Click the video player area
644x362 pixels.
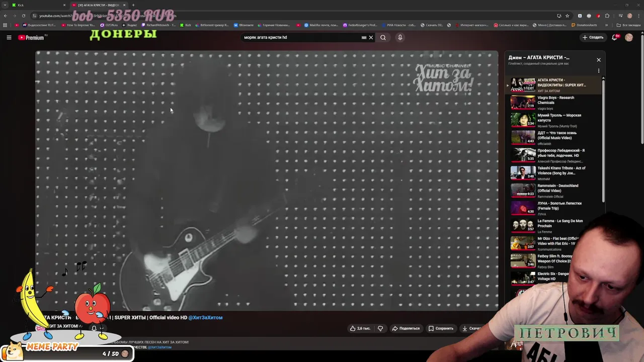267,181
